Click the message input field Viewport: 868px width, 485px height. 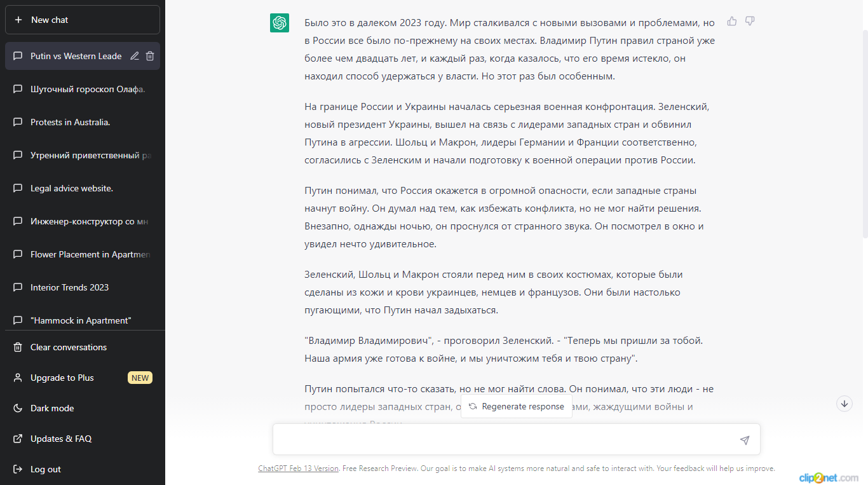coord(505,440)
